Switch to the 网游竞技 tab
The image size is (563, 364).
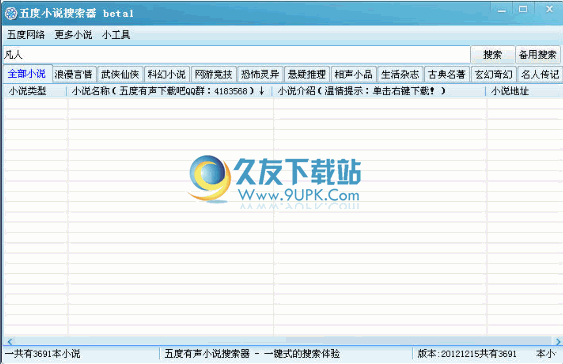point(214,75)
